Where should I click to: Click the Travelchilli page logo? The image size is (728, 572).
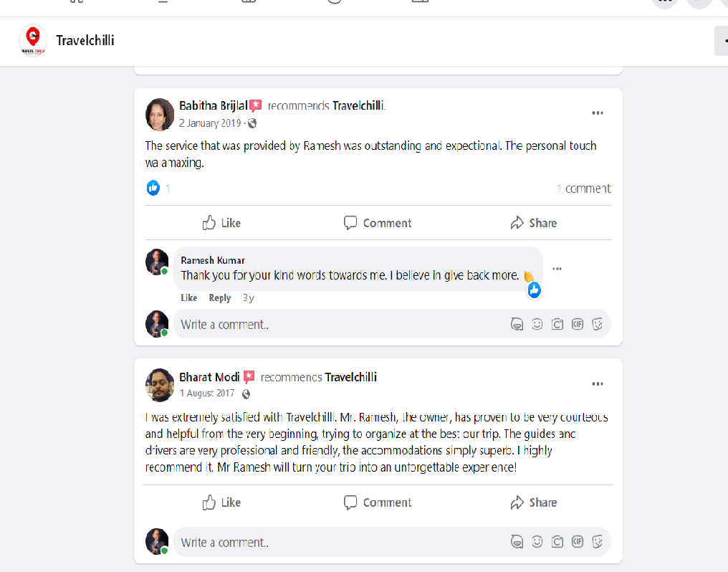pos(33,41)
